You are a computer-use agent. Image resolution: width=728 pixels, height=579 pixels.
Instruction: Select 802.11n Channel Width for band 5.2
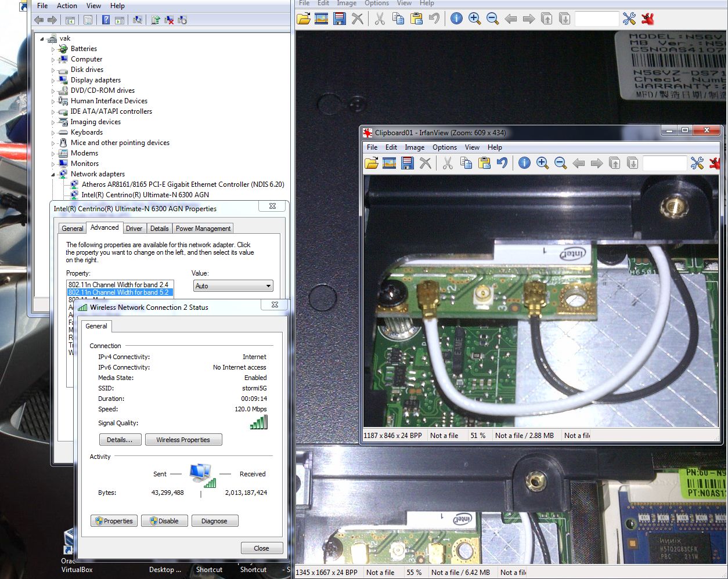(x=120, y=292)
